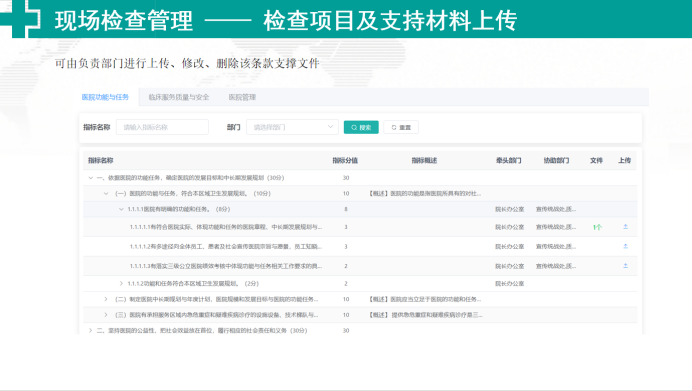
Task: Open the 1个 file count link
Action: tap(597, 227)
